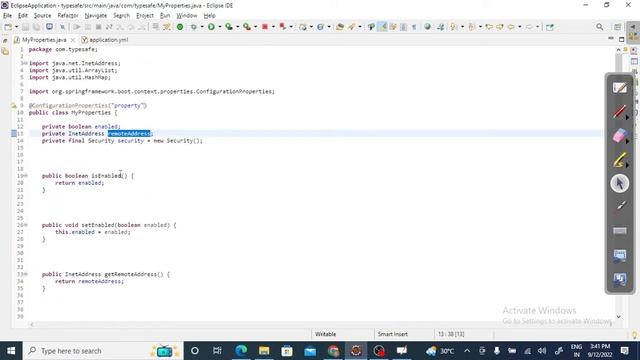Image resolution: width=640 pixels, height=360 pixels.
Task: Open the External Tools dropdown arrow
Action: click(x=256, y=27)
